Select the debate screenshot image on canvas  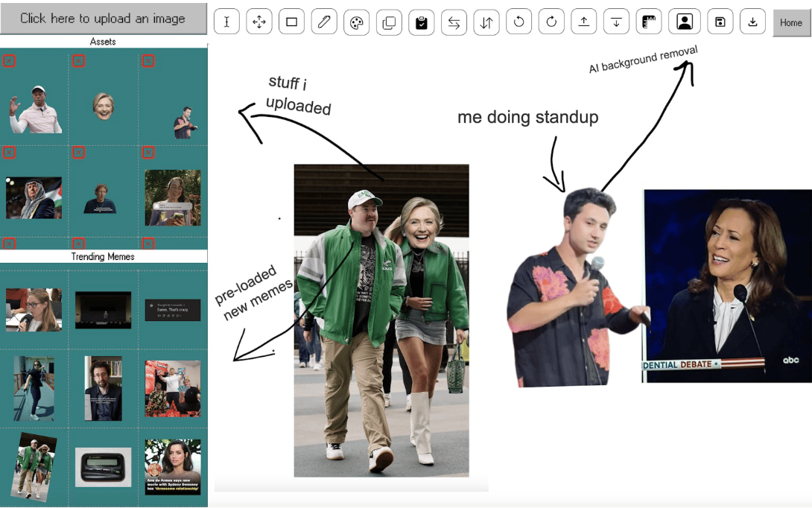pyautogui.click(x=727, y=286)
